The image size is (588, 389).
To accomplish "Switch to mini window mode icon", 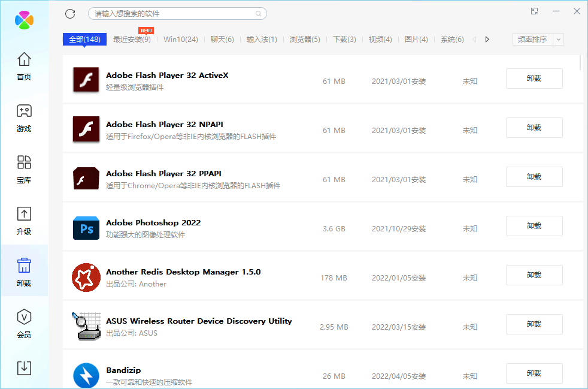I will click(x=534, y=11).
